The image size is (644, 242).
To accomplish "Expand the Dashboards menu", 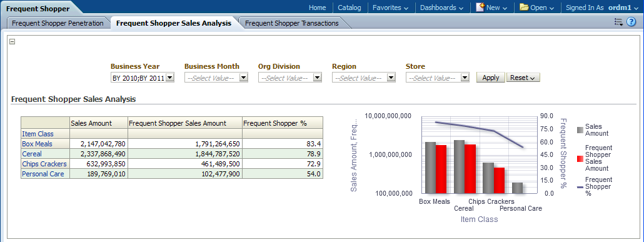I will tap(441, 8).
